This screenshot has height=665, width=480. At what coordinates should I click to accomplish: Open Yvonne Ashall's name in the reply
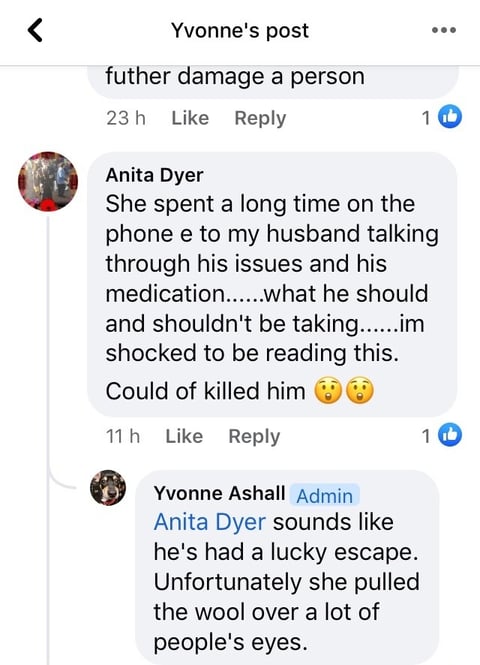click(x=219, y=493)
